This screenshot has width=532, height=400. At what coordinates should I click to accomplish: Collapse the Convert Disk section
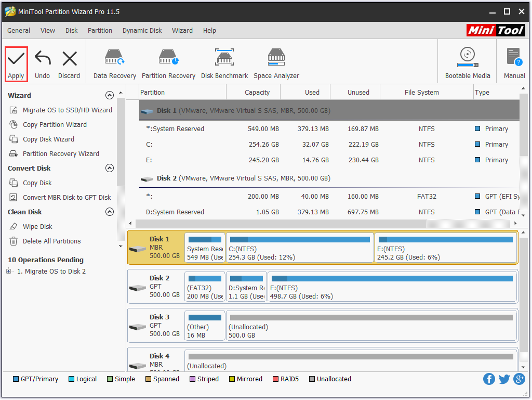click(x=109, y=168)
